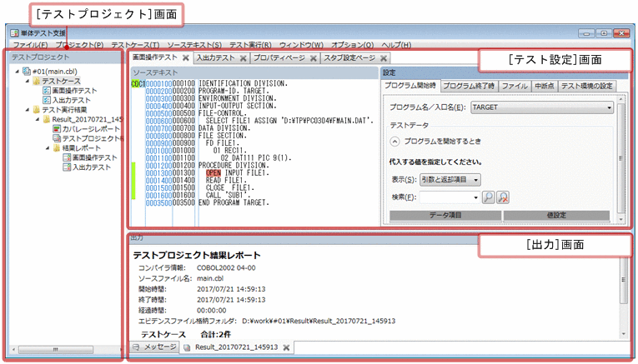Click the output panel vertical scrollbar thumb
This screenshot has width=638, height=364.
coord(623,281)
